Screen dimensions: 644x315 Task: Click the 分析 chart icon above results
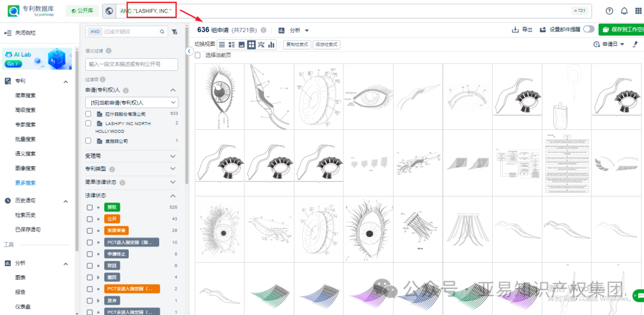coord(281,30)
